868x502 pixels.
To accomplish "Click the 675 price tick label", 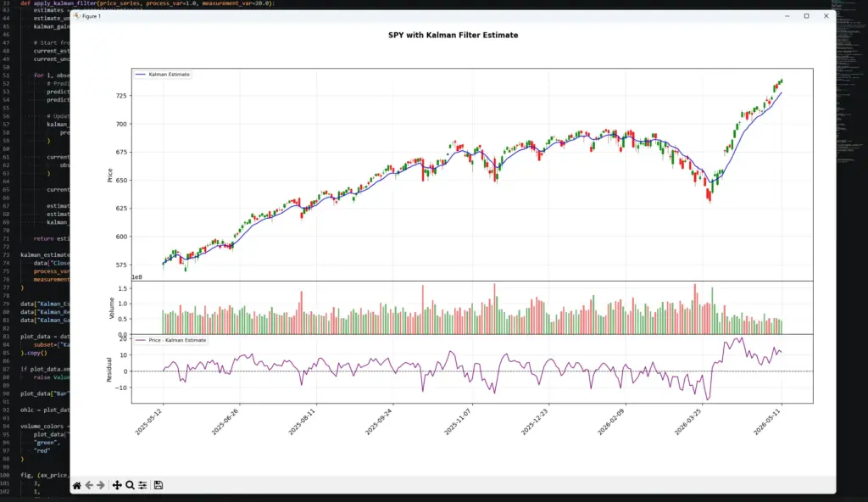I will tap(121, 153).
